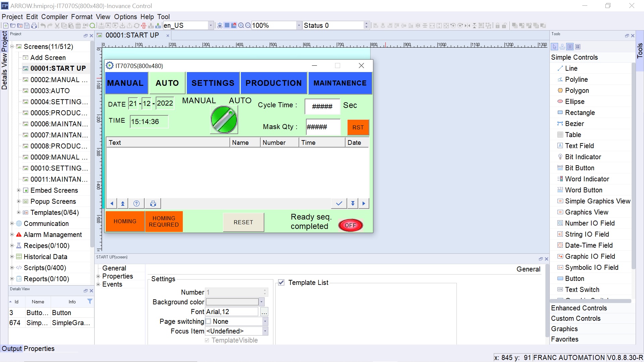Click the green search icon in toolbar
This screenshot has width=644, height=362.
tap(92, 25)
